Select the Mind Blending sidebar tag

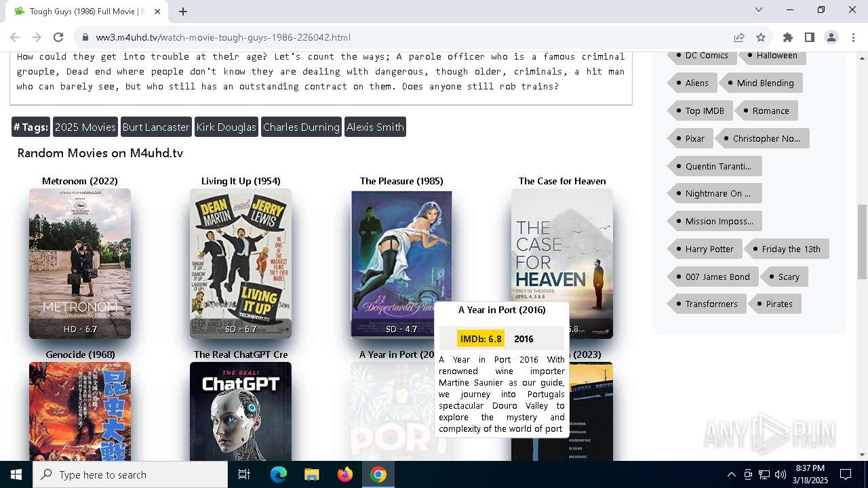(761, 83)
